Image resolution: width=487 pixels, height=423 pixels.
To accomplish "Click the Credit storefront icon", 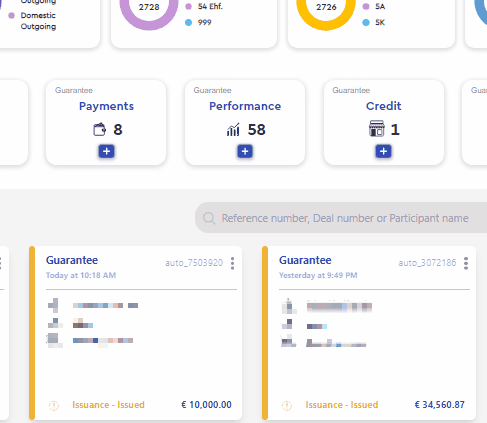I will click(376, 129).
